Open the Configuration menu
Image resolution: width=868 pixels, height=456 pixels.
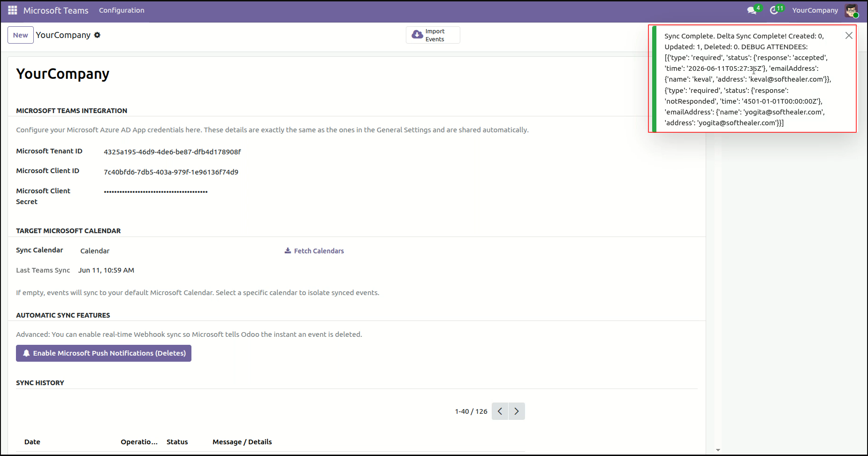[x=122, y=10]
